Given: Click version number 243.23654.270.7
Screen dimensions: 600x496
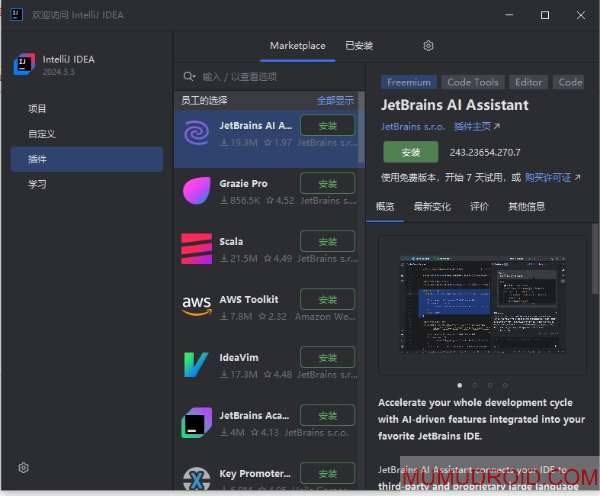Looking at the screenshot, I should pos(485,153).
